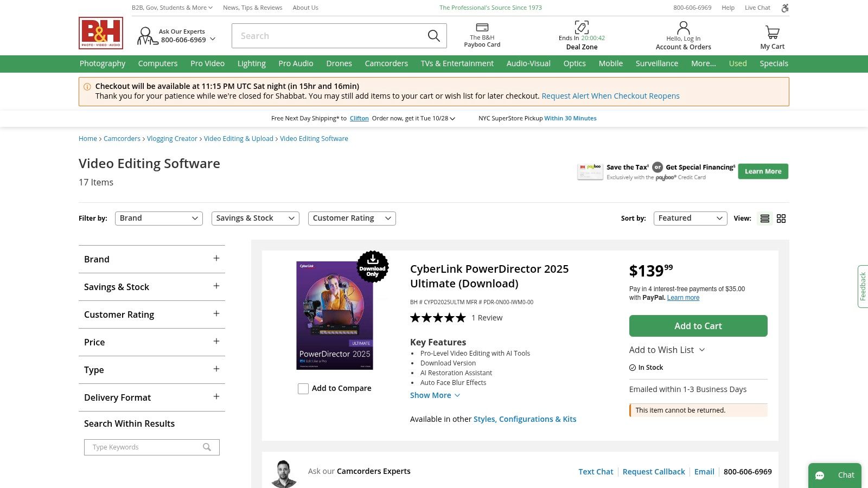Click the PowerDirector 2025 product thumbnail

(x=335, y=316)
